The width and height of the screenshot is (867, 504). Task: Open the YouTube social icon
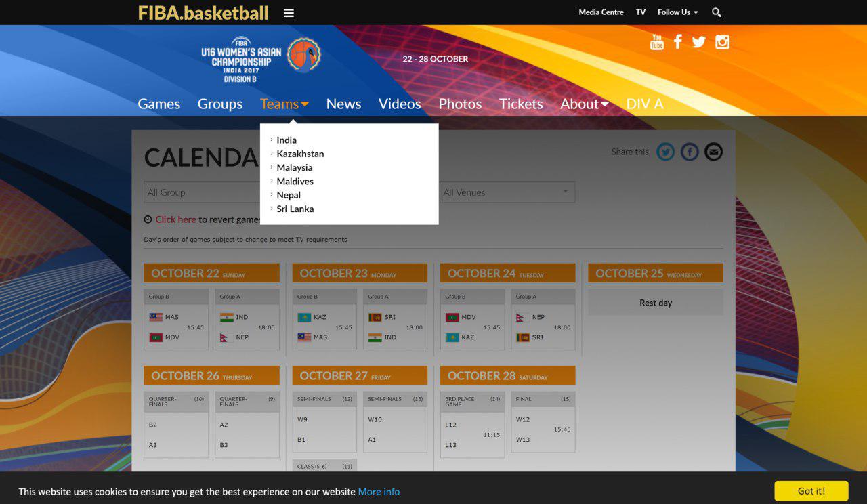[x=657, y=42]
